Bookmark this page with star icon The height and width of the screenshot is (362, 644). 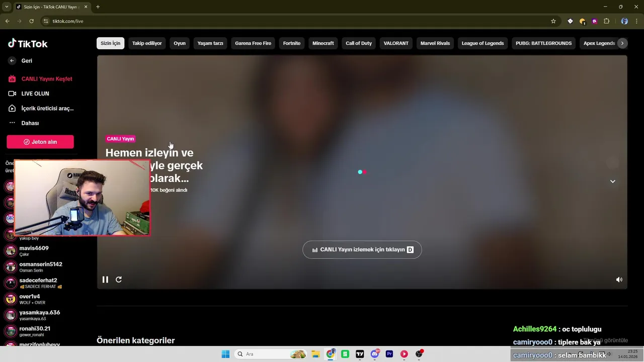point(553,21)
